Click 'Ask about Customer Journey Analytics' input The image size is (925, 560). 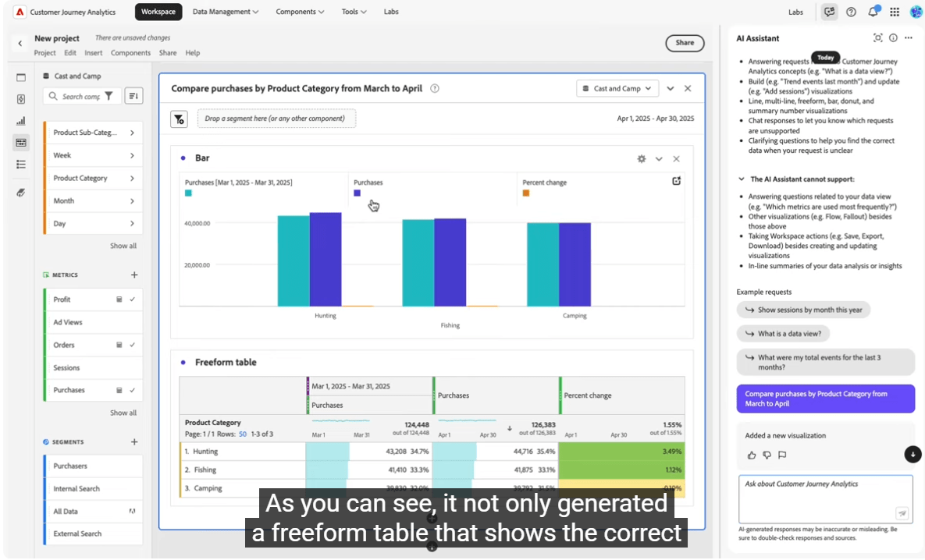[x=825, y=498]
